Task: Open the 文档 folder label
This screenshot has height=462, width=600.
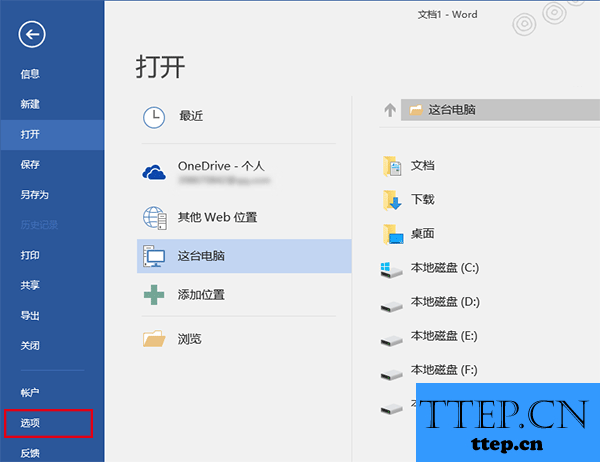Action: (423, 166)
